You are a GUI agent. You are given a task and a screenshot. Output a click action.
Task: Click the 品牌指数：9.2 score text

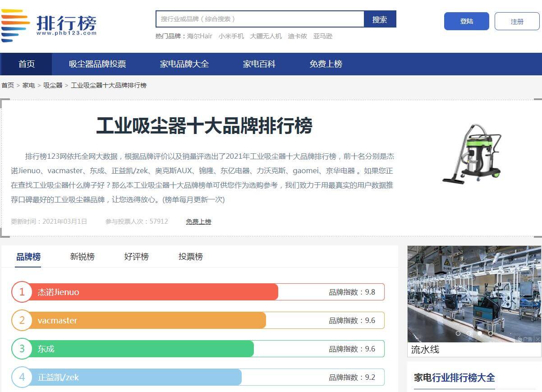coord(352,377)
